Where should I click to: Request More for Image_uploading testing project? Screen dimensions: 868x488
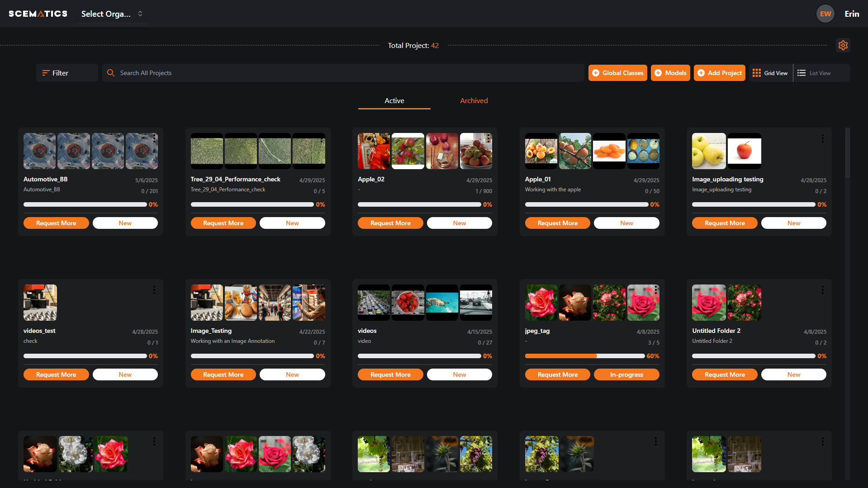(725, 223)
